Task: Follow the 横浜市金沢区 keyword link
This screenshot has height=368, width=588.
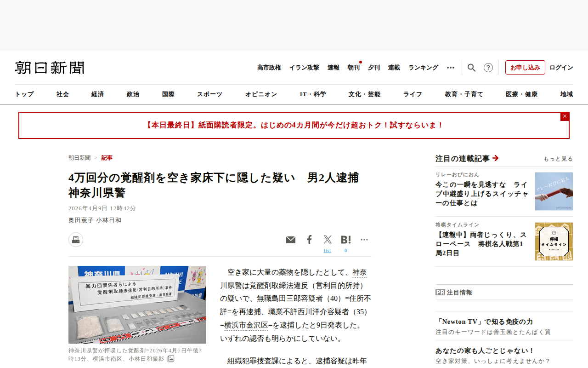Action: (246, 325)
